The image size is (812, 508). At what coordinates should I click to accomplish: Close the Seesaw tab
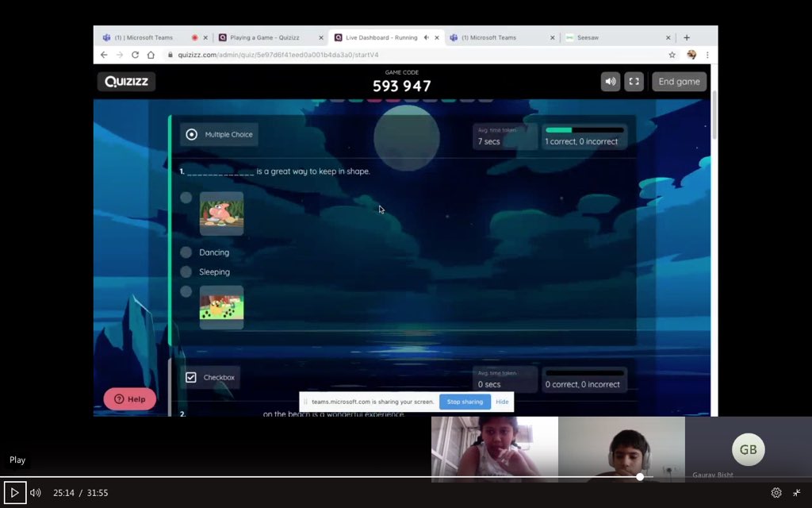(668, 37)
